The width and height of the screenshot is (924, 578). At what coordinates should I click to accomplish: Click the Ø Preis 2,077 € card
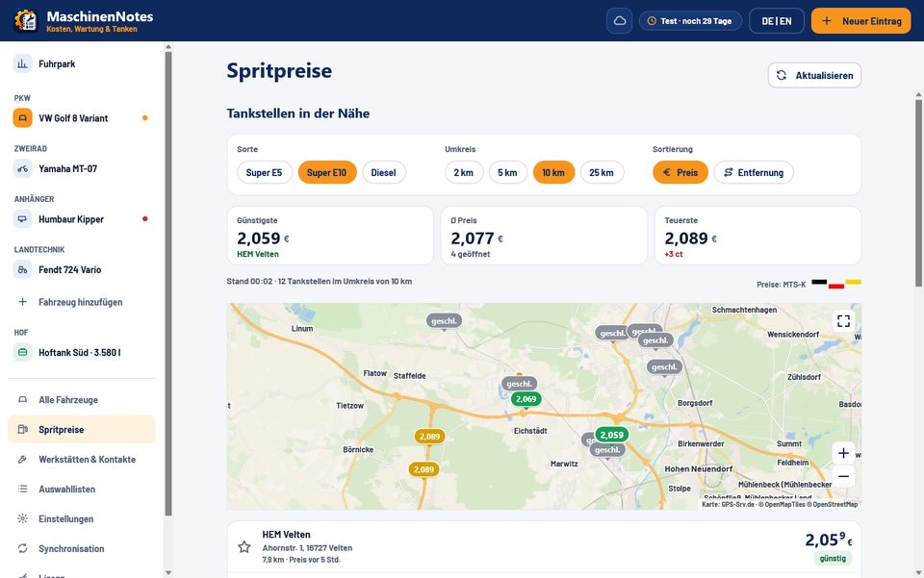coord(544,236)
